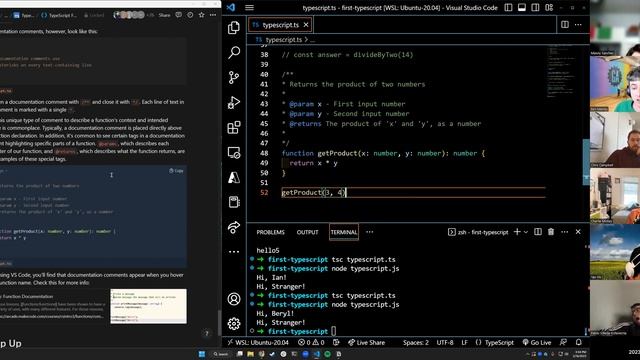Open Spotify from the taskbar

327,354
